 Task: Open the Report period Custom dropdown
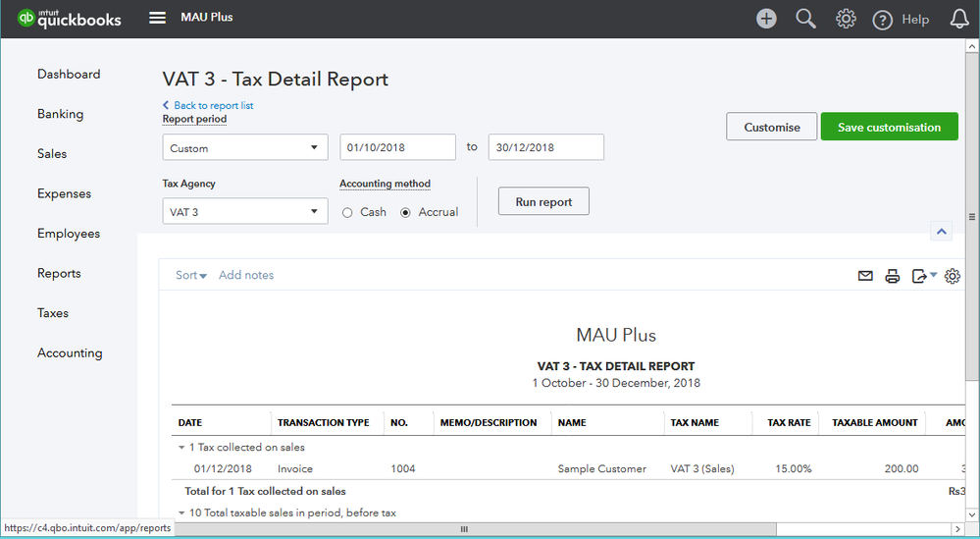(x=245, y=147)
